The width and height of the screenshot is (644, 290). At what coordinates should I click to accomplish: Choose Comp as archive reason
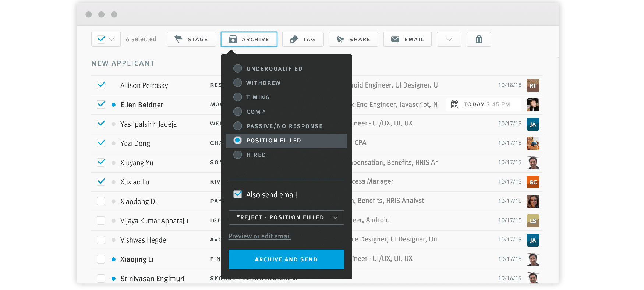pos(238,112)
